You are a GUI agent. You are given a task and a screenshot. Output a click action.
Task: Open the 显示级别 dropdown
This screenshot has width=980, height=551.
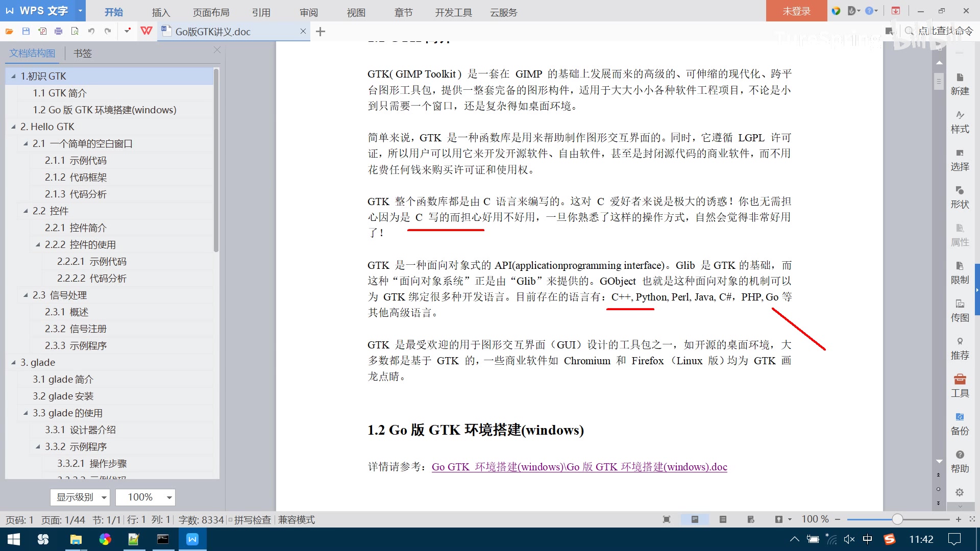(x=80, y=497)
